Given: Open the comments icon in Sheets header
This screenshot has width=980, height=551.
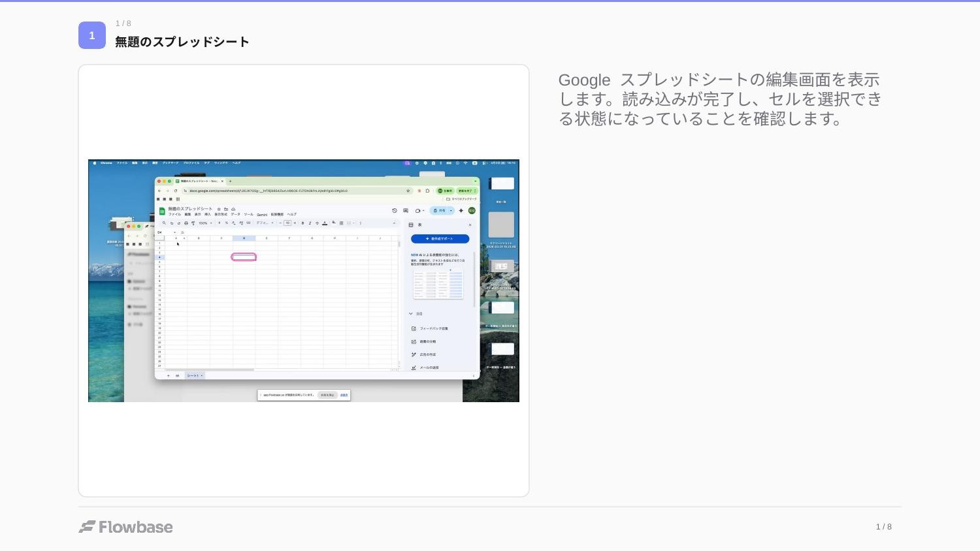Looking at the screenshot, I should click(406, 211).
